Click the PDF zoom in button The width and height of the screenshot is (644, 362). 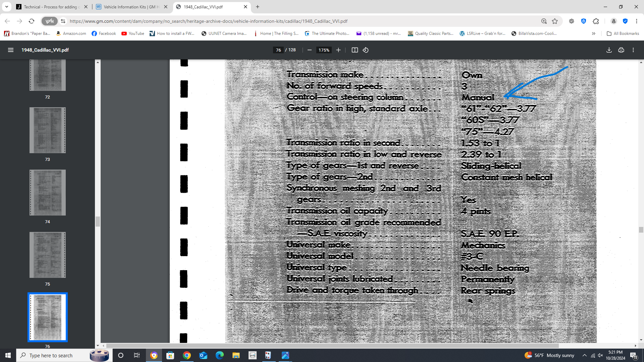click(x=338, y=50)
